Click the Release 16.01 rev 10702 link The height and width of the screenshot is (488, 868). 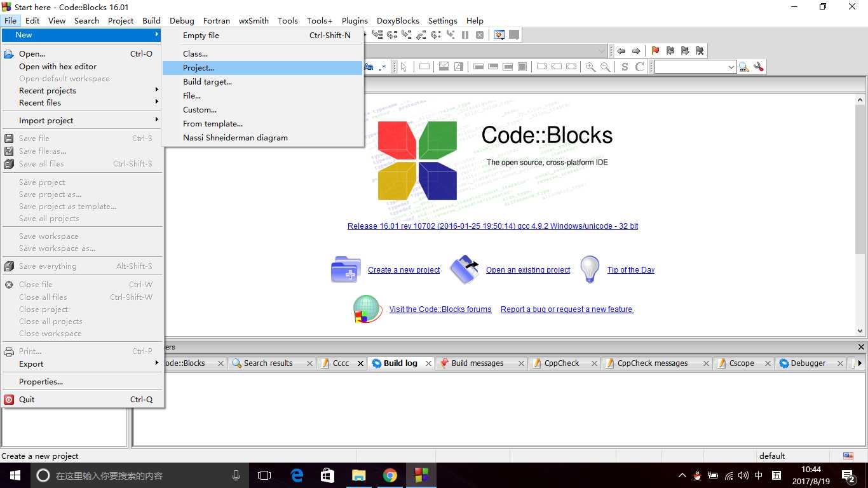(x=492, y=226)
